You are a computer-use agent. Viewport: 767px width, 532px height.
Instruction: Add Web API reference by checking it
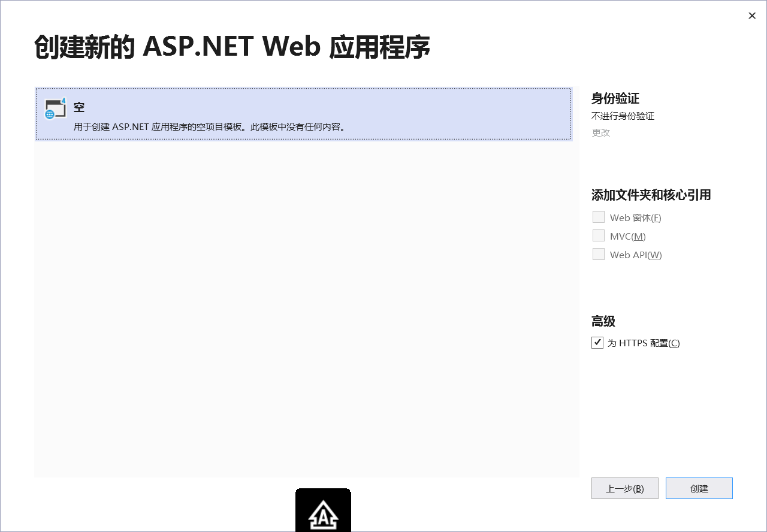click(x=598, y=254)
